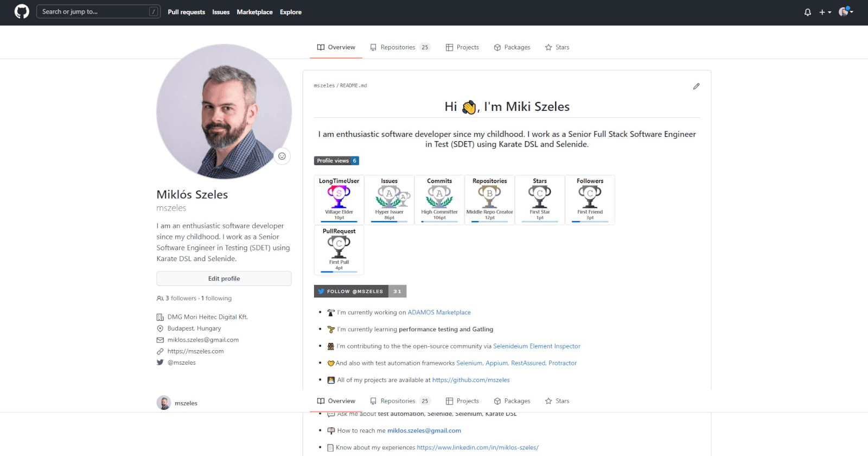Click the GitHub logo home icon
Viewport: 868px width, 456px height.
tap(22, 11)
